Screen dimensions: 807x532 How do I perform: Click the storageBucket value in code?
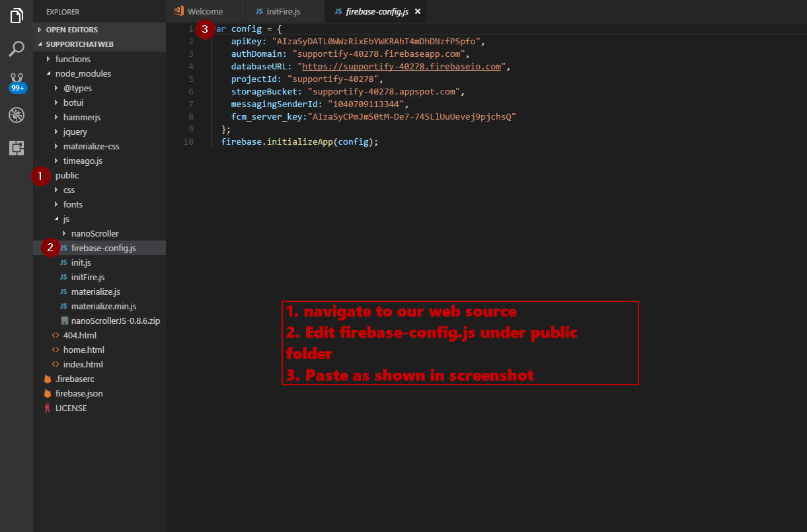(383, 92)
